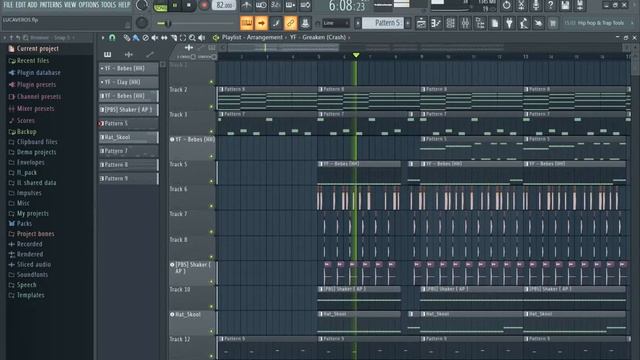Open the ADD menu
640x360 pixels.
pyautogui.click(x=33, y=5)
